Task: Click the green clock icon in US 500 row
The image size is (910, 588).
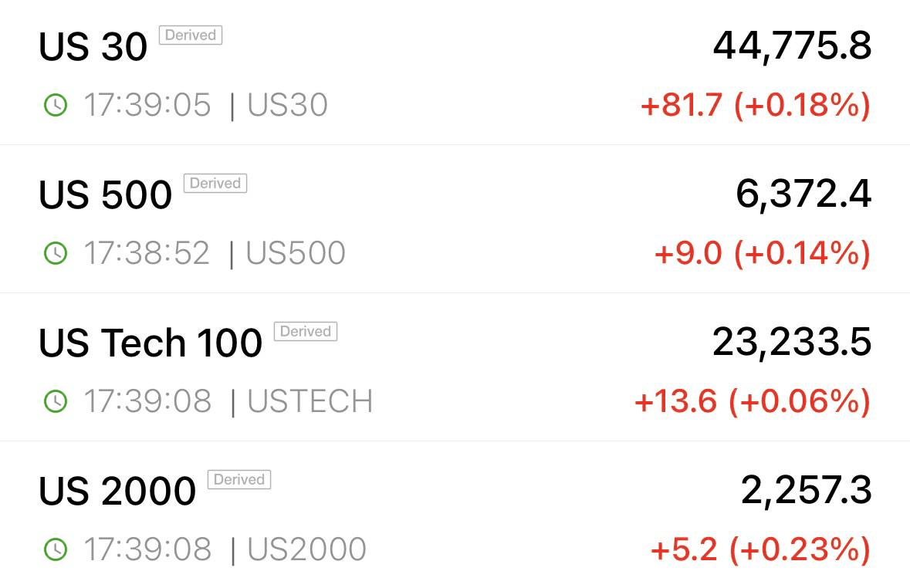Action: pyautogui.click(x=56, y=253)
